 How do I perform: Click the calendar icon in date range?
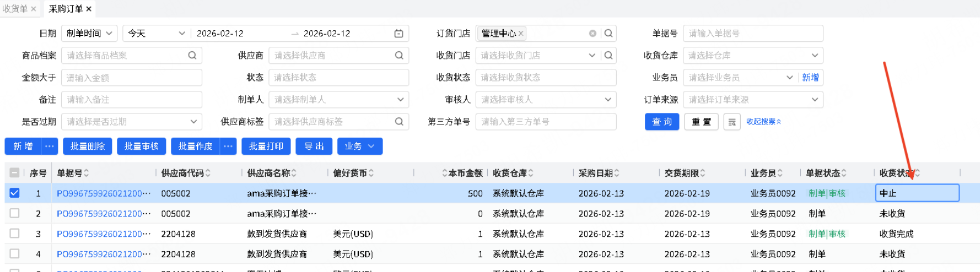(x=399, y=34)
